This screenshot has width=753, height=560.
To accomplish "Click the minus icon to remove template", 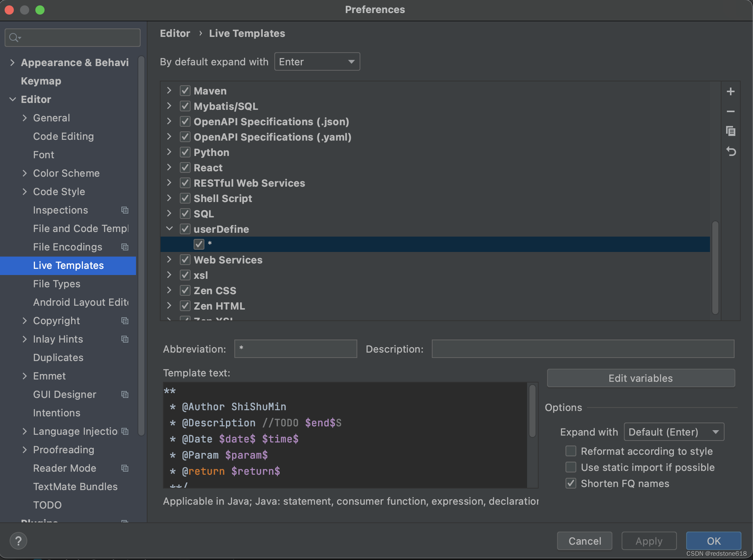I will coord(730,111).
